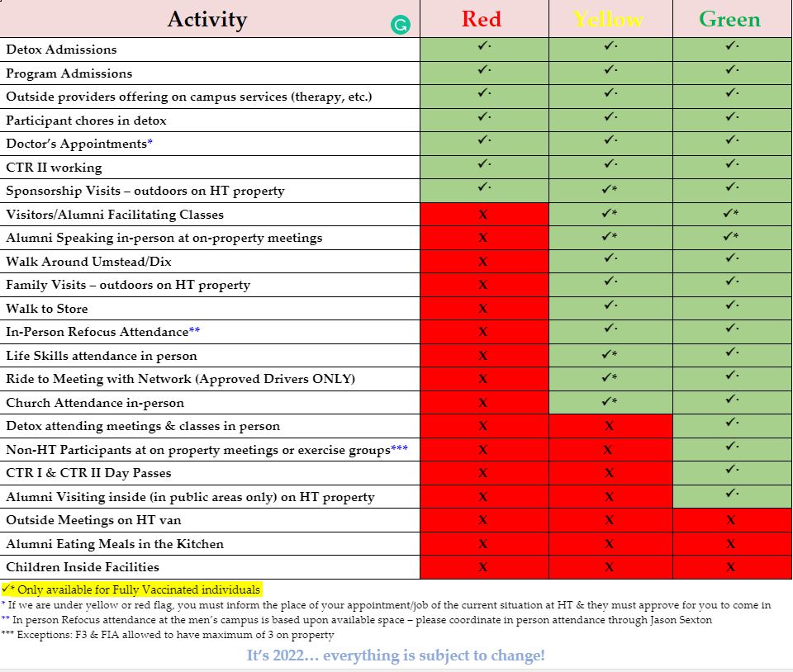Click Green checkmark for CTR I & II Day Passes

pyautogui.click(x=732, y=469)
